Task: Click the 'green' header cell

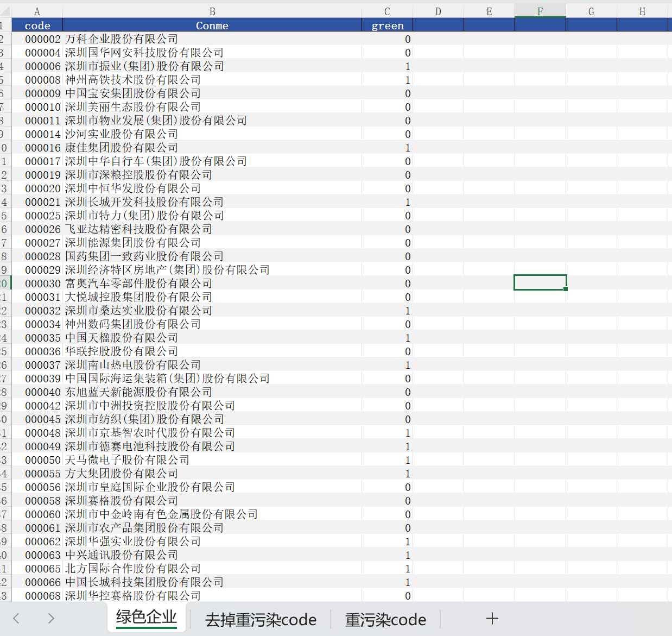Action: [x=387, y=25]
